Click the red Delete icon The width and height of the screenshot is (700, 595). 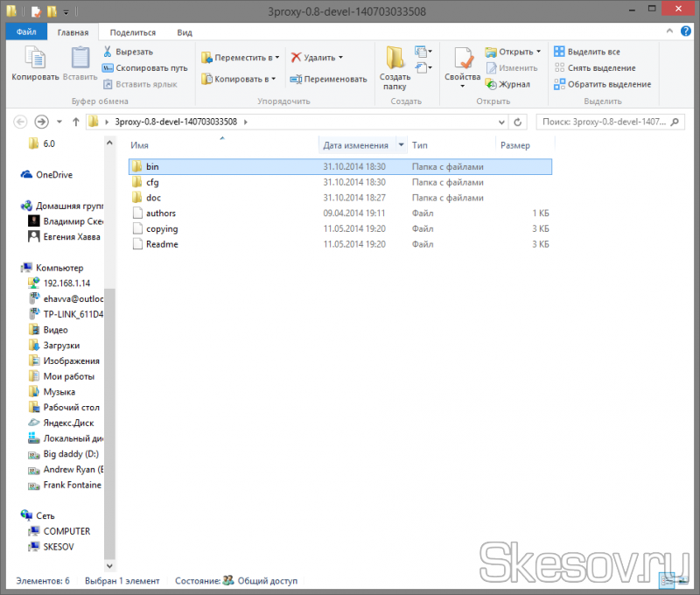click(297, 58)
